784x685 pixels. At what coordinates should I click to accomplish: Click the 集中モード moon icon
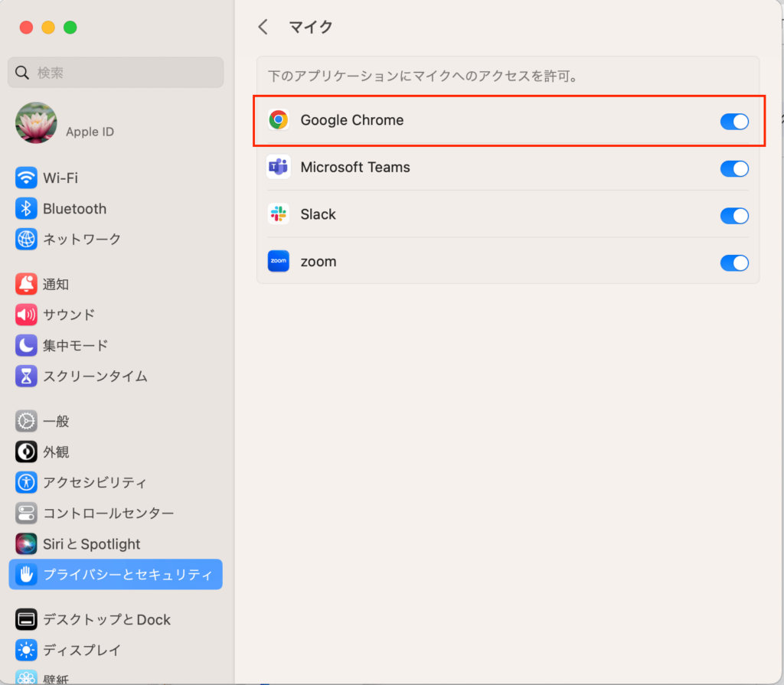pyautogui.click(x=26, y=345)
